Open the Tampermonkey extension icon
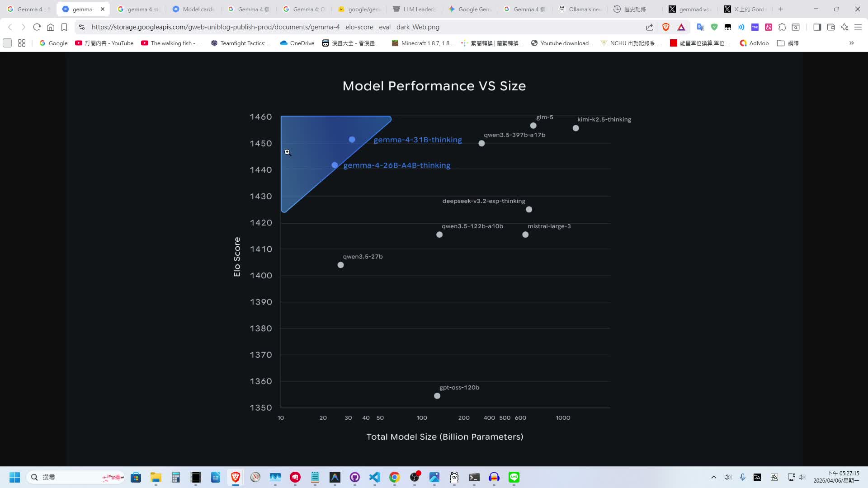Image resolution: width=868 pixels, height=488 pixels. pyautogui.click(x=728, y=27)
